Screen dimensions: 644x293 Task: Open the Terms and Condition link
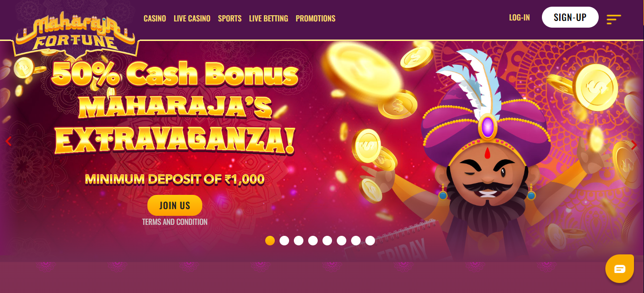point(175,222)
